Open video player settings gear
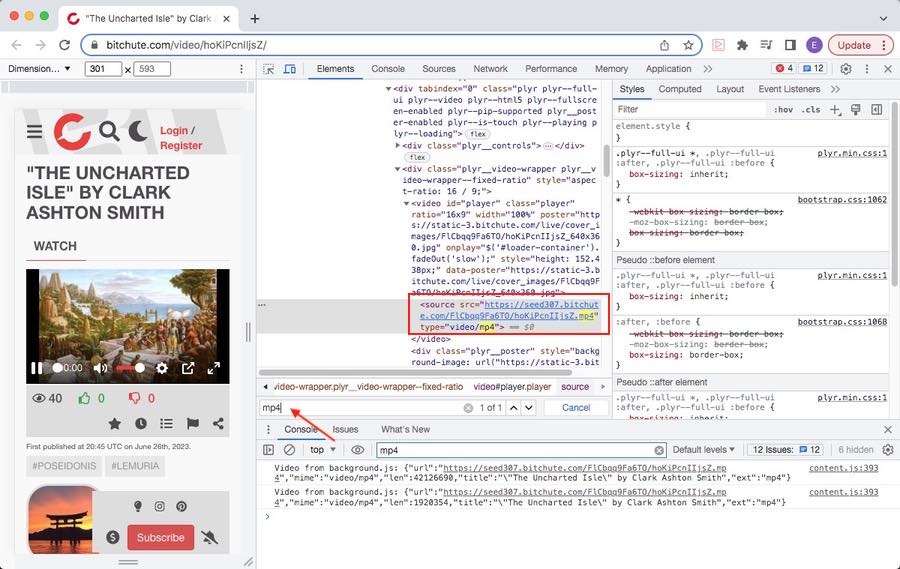 162,368
